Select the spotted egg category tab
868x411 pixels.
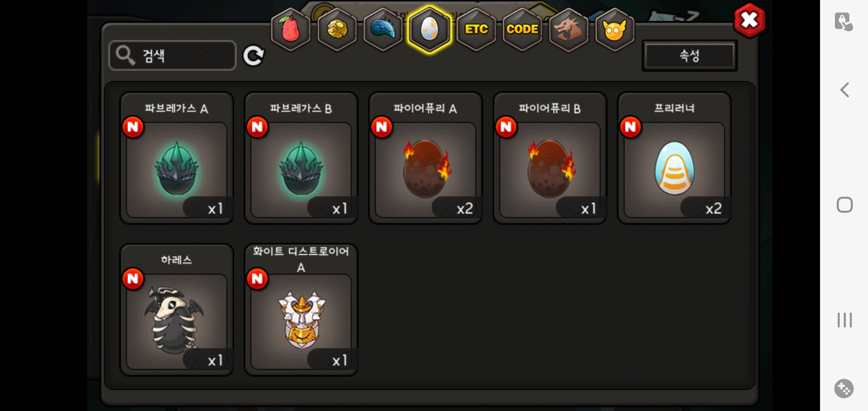click(429, 30)
